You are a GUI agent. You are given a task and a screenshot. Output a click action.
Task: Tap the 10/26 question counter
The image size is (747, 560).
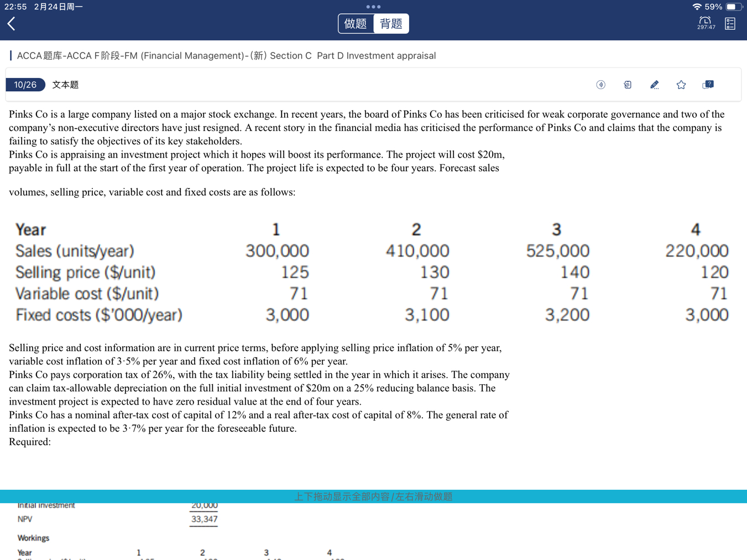25,85
